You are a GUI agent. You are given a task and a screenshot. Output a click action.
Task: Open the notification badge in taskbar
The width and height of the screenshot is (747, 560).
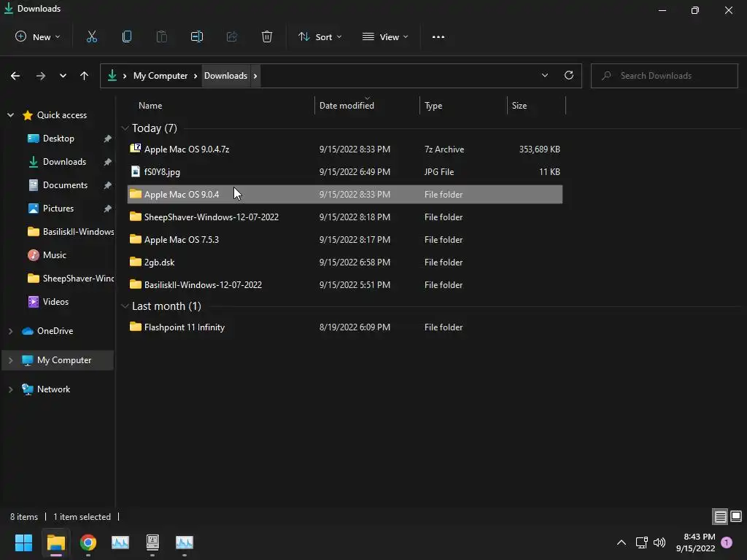pyautogui.click(x=727, y=542)
